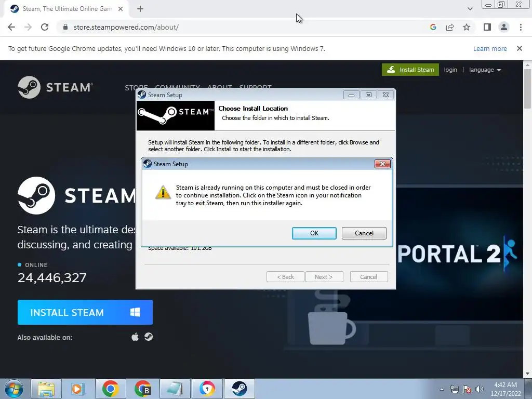This screenshot has height=399, width=532.
Task: Open the Chrome three-dot menu
Action: pos(521,27)
